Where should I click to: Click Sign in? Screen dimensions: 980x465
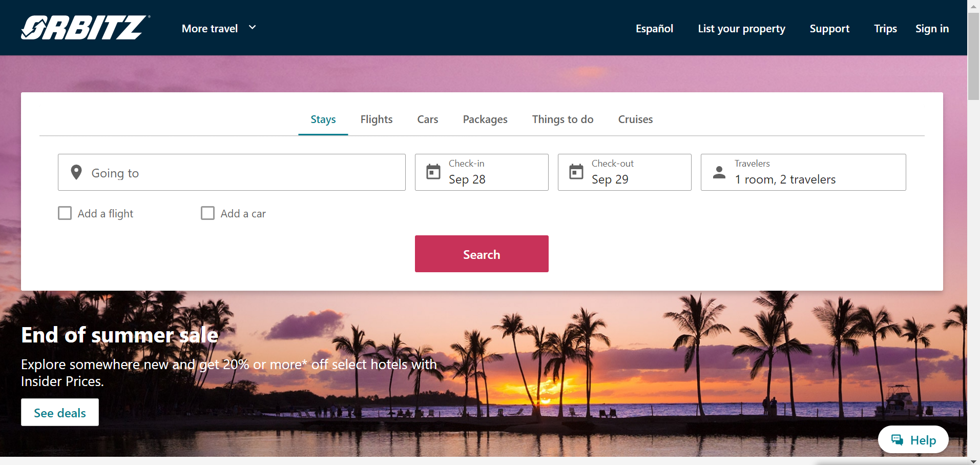[x=932, y=29]
